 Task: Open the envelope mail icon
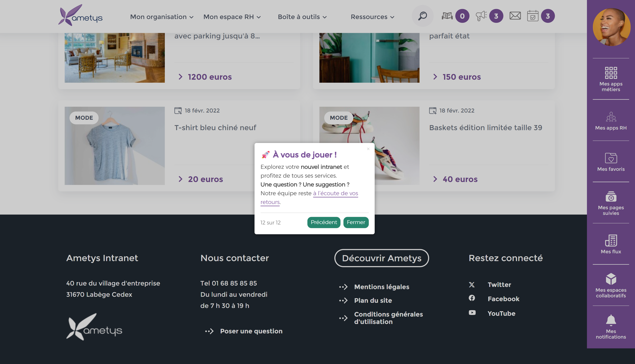[x=515, y=16]
